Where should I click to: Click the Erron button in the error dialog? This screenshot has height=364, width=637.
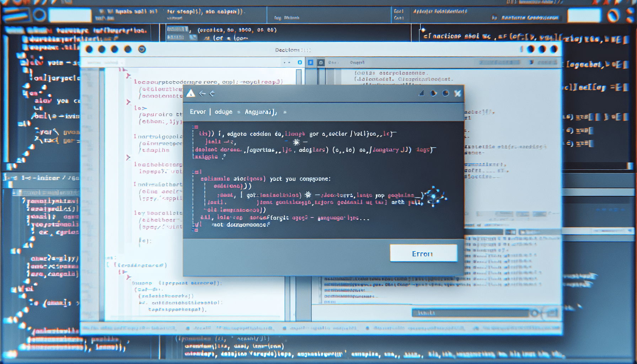(423, 253)
